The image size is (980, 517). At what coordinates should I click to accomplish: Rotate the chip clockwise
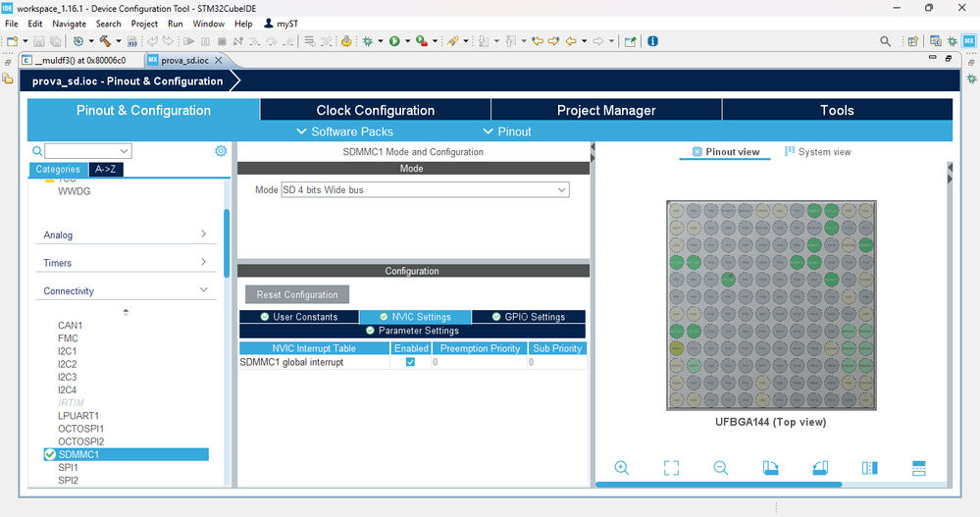[x=771, y=468]
